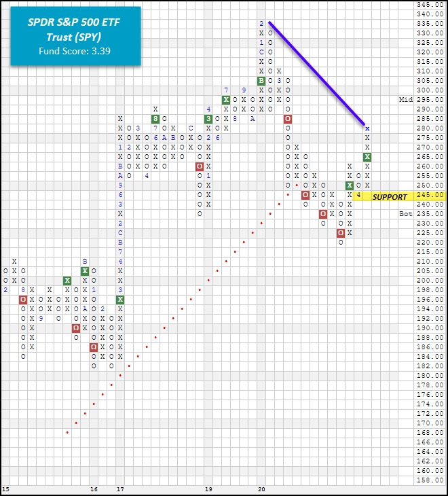This screenshot has height=496, width=448.
Task: Select the 335.00 price label
Action: pos(430,24)
